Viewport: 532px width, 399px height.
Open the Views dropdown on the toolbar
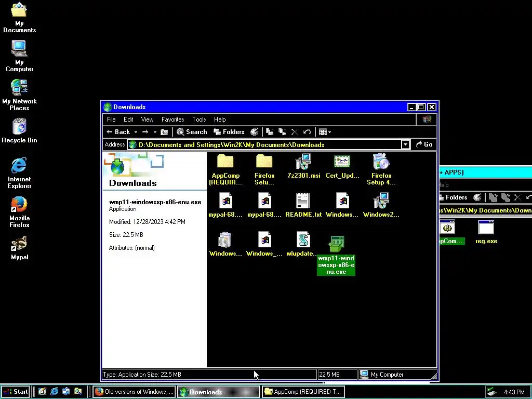(x=325, y=132)
